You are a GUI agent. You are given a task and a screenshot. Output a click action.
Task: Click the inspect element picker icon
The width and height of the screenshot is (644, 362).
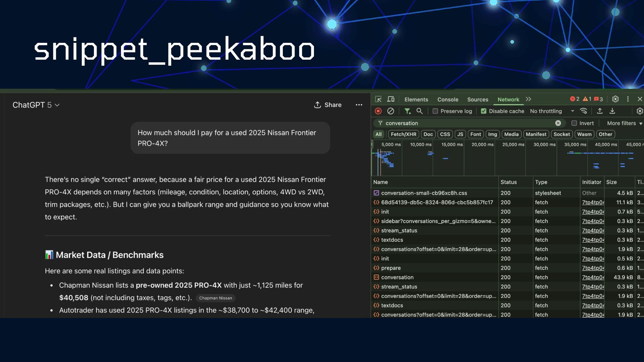click(x=378, y=99)
